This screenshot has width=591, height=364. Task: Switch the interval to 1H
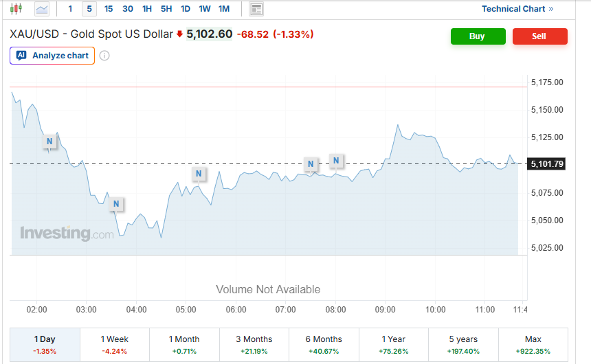147,9
